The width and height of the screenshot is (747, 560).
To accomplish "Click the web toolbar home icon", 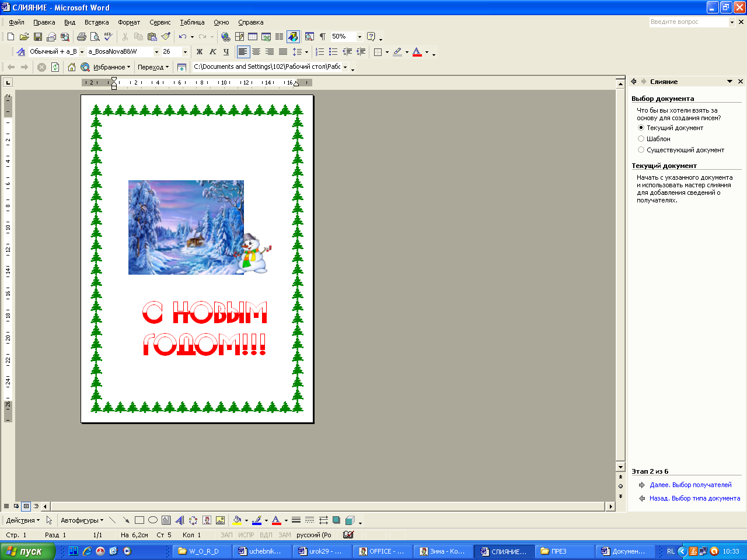I will click(72, 67).
